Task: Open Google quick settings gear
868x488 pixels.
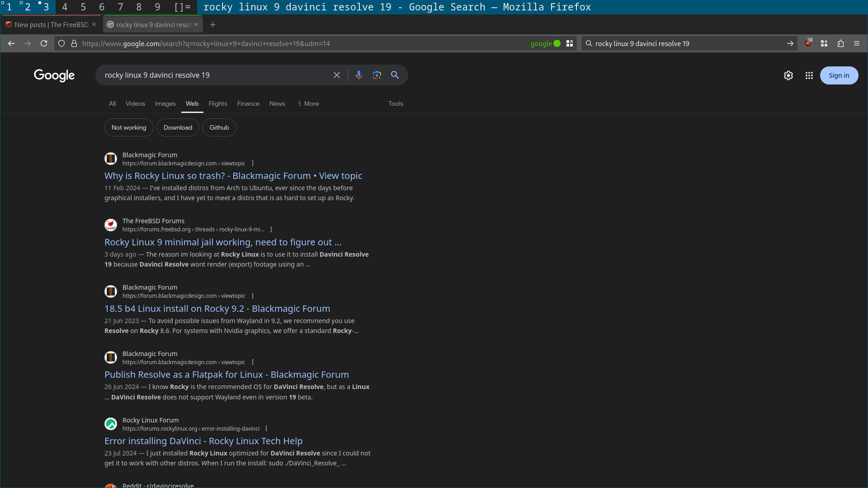Action: coord(788,75)
